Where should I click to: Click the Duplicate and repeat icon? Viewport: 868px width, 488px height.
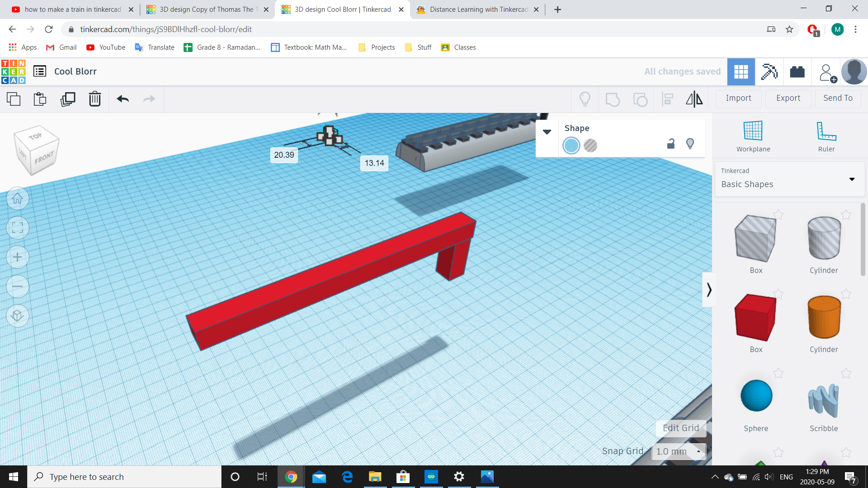(x=68, y=99)
